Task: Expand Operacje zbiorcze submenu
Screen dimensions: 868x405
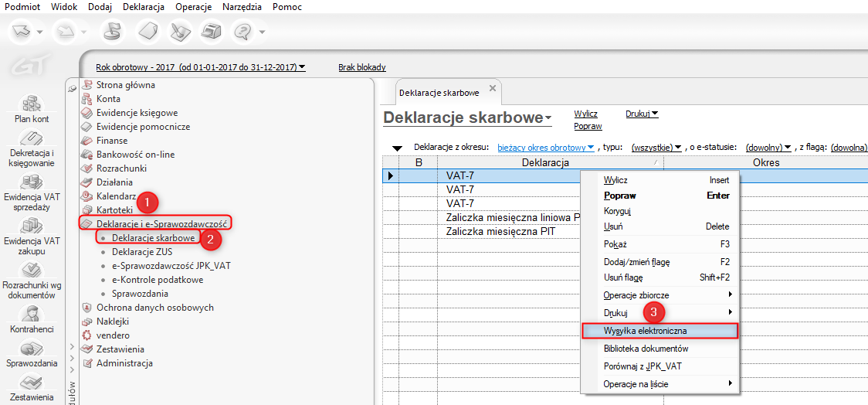Action: click(x=659, y=294)
